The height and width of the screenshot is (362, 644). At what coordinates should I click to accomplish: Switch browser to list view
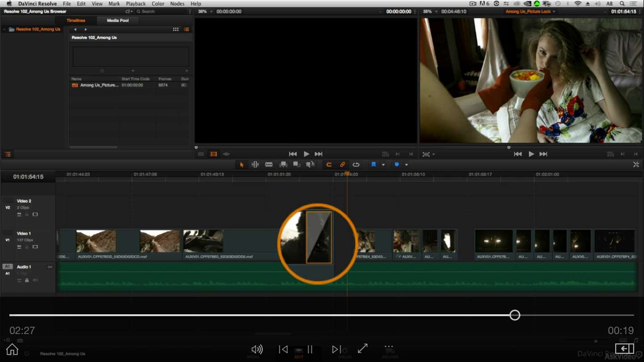point(186,29)
